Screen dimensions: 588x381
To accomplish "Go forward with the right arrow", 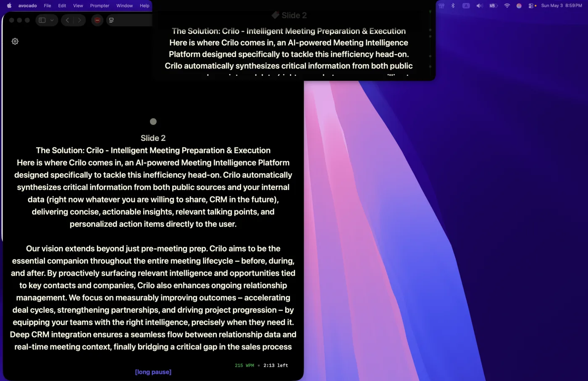I will tap(79, 20).
